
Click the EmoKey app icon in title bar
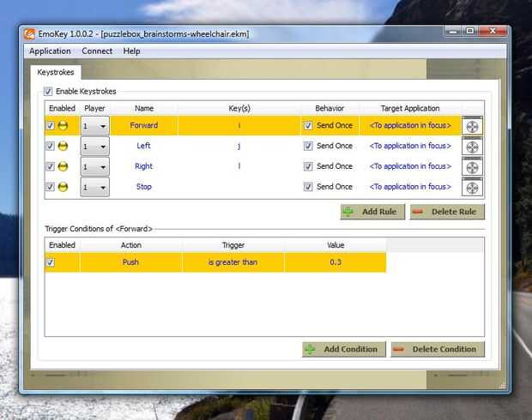pyautogui.click(x=29, y=34)
